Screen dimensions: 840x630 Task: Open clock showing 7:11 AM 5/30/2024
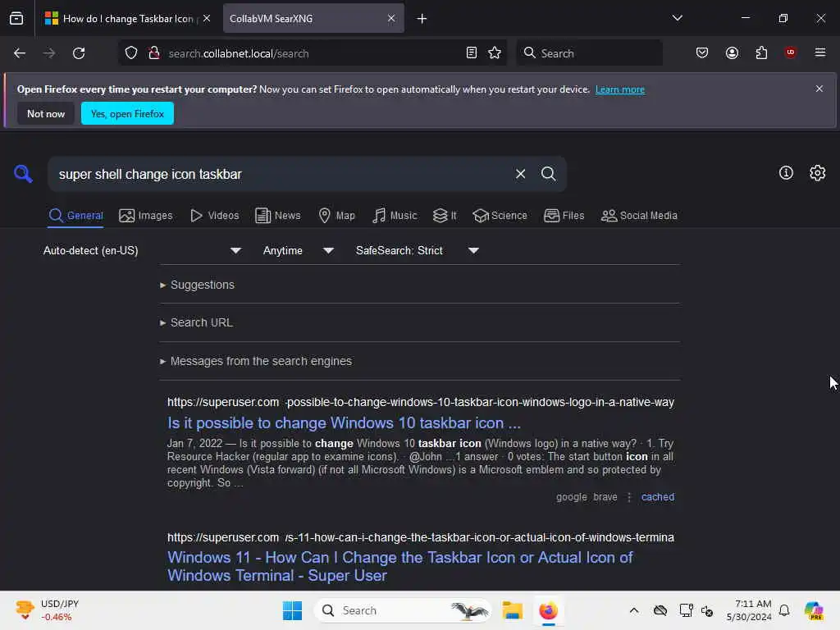[x=749, y=610]
